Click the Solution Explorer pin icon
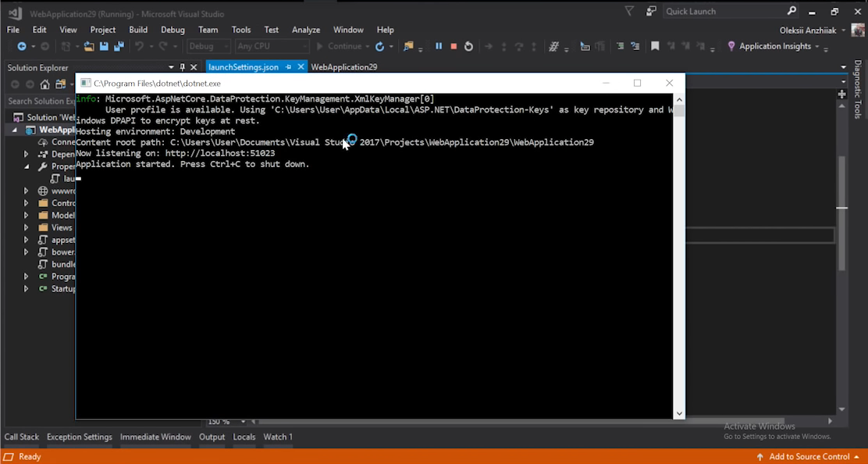The image size is (868, 464). [x=182, y=67]
